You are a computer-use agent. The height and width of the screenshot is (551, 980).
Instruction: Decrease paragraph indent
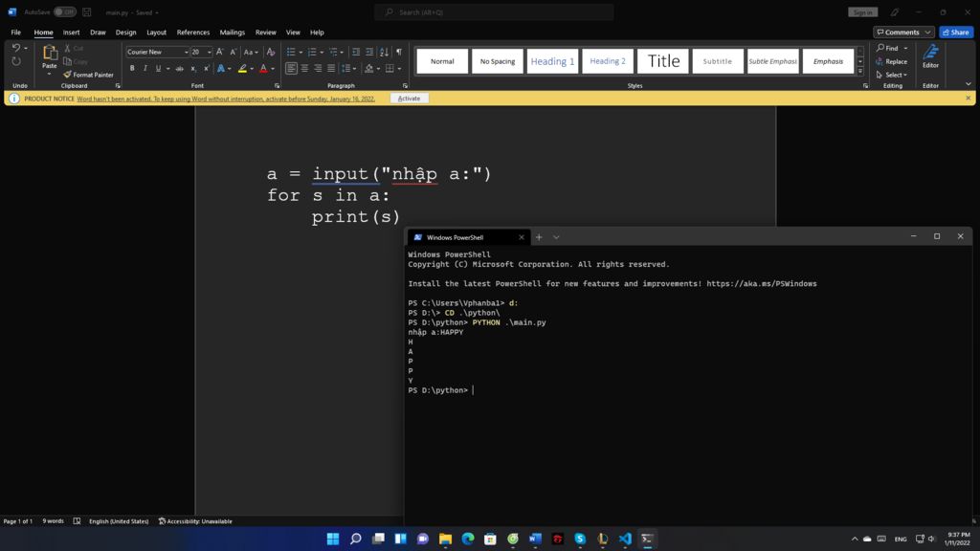tap(356, 52)
